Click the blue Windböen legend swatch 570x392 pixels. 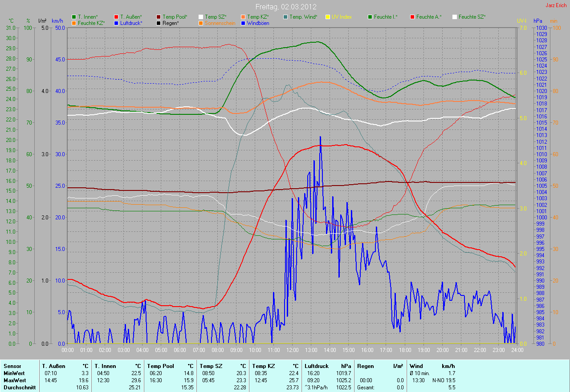[243, 23]
